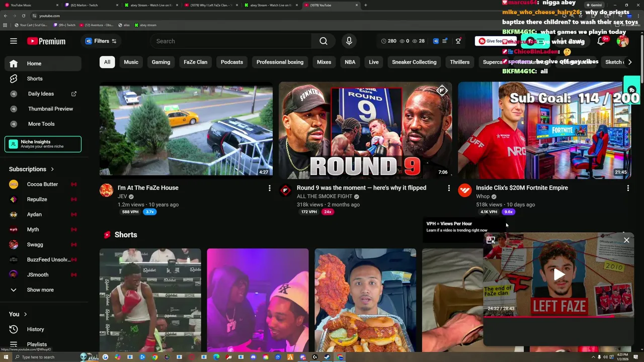This screenshot has height=362, width=644.
Task: Select the Live filter chip
Action: coord(374,62)
